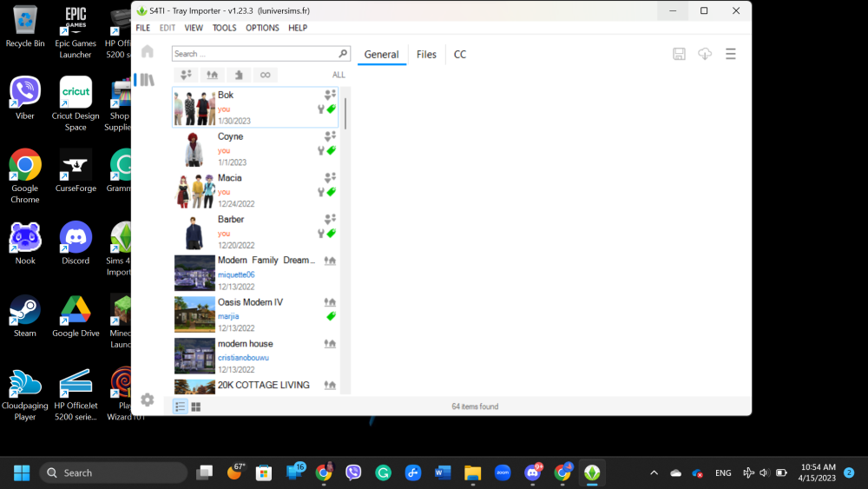Open Google Chrome desktop shortcut
This screenshot has height=489, width=868.
(25, 176)
